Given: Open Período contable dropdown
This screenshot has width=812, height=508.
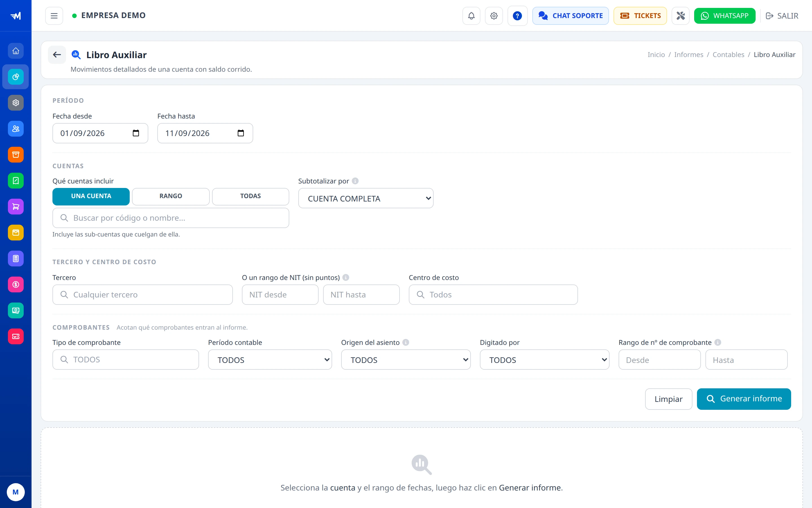Looking at the screenshot, I should coord(270,360).
